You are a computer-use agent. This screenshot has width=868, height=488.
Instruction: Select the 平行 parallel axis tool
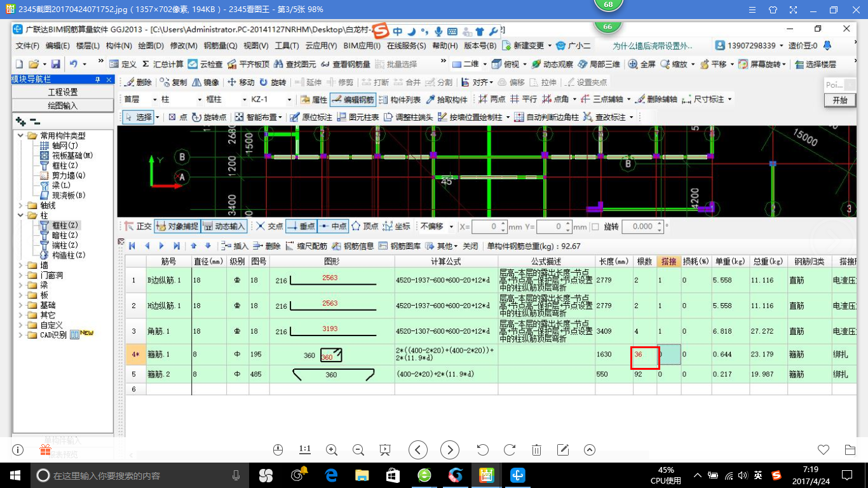tap(523, 100)
